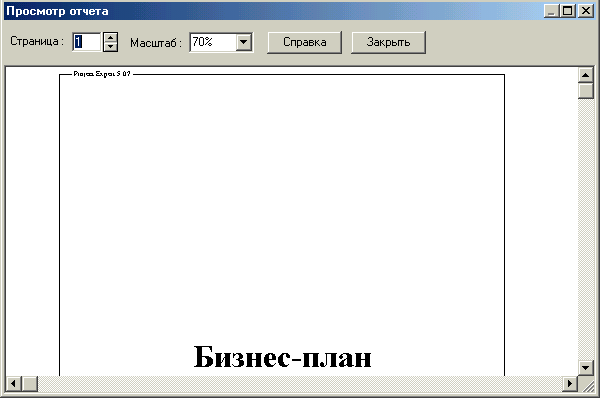Screen dimensions: 600x398
Task: Minimize the Просмотр отчета window
Action: point(551,11)
